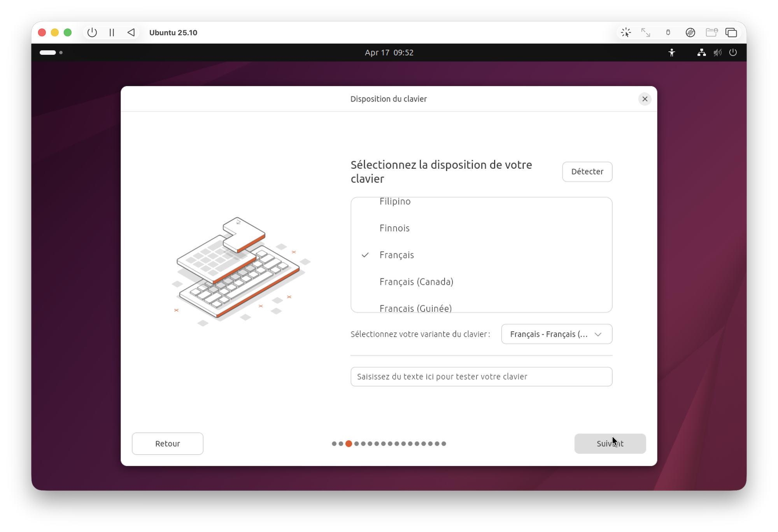Screen dimensions: 778x532
Task: Open the USB devices icon
Action: click(668, 33)
